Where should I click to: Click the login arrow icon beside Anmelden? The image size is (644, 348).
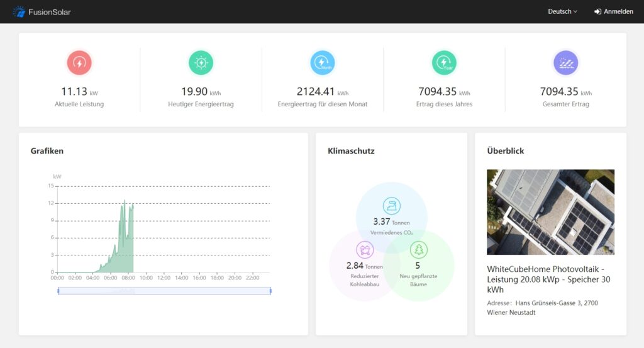(597, 11)
